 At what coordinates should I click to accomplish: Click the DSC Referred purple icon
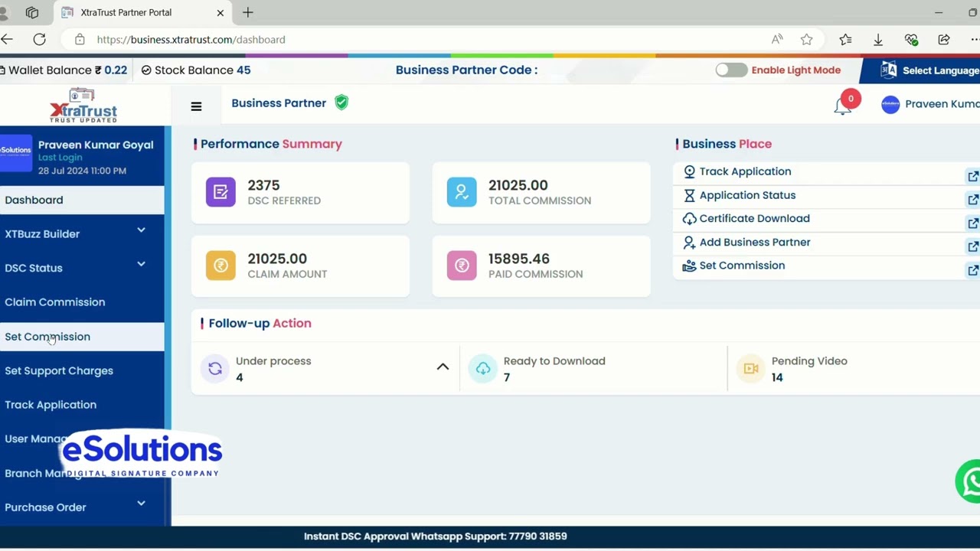pyautogui.click(x=220, y=192)
